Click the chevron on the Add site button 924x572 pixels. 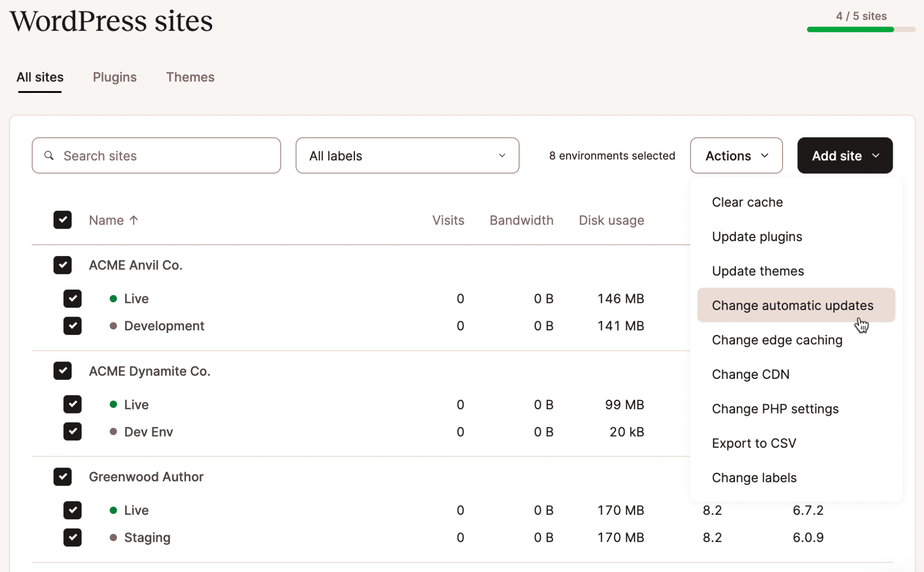click(876, 156)
